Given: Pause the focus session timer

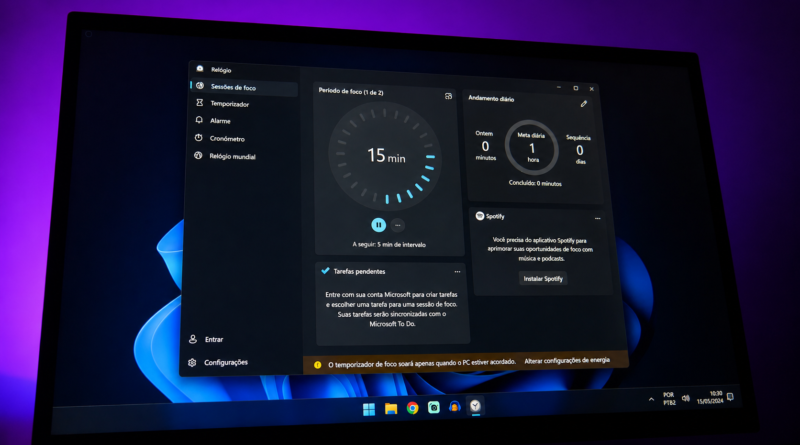Looking at the screenshot, I should click(x=379, y=225).
